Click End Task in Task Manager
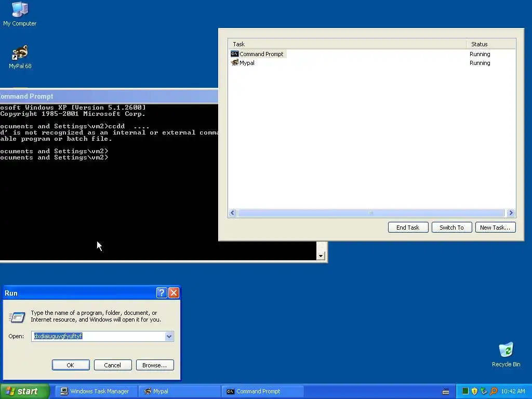The width and height of the screenshot is (532, 399). click(408, 228)
